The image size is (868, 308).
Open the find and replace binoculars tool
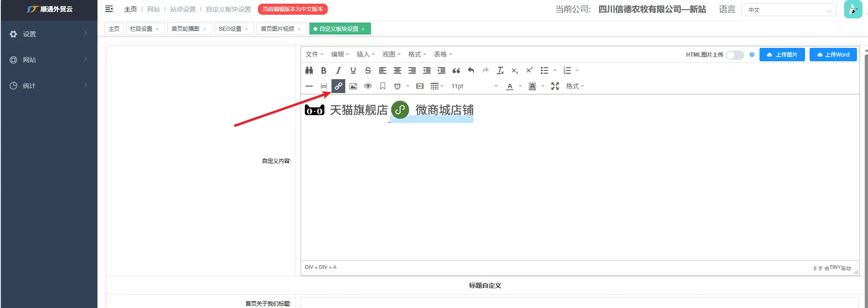pyautogui.click(x=309, y=70)
